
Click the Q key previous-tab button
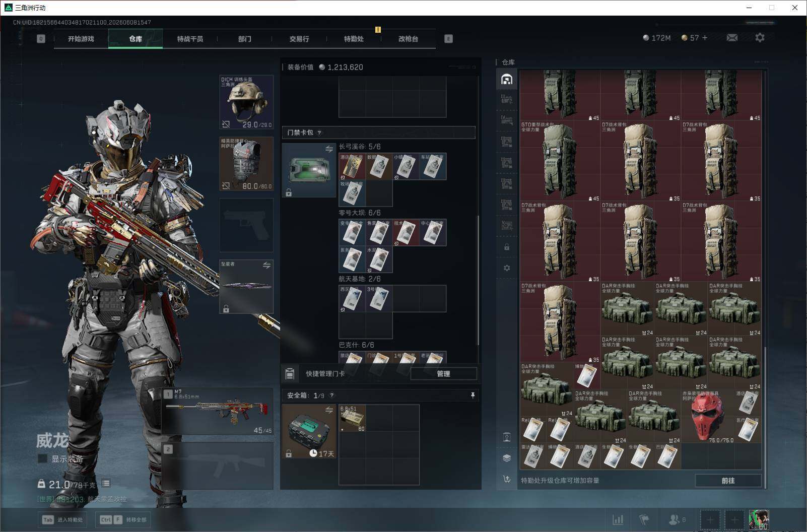[41, 39]
